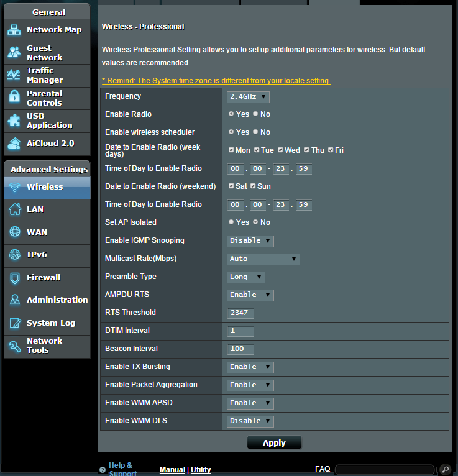Toggle the Tue weekday checkbox
The image size is (458, 476).
(257, 150)
